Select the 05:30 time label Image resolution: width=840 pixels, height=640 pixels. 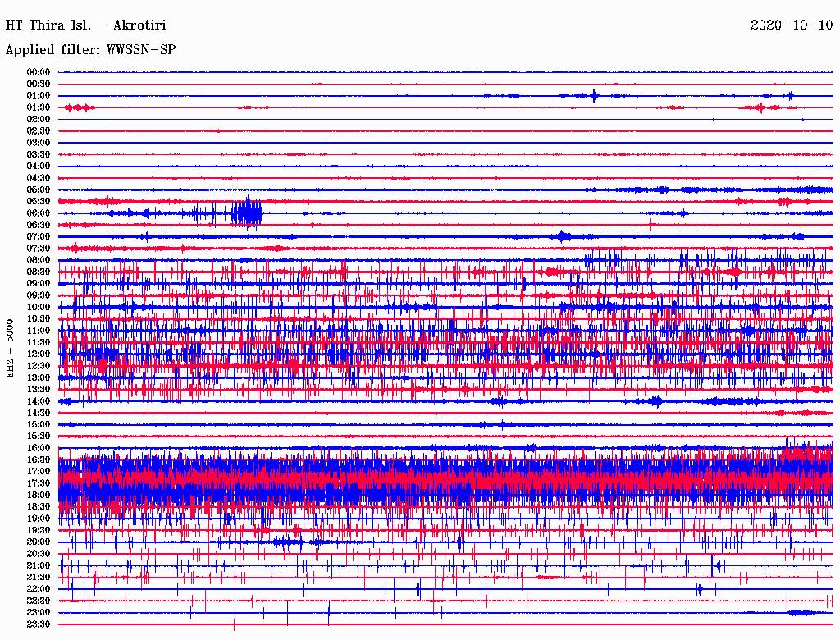click(38, 202)
